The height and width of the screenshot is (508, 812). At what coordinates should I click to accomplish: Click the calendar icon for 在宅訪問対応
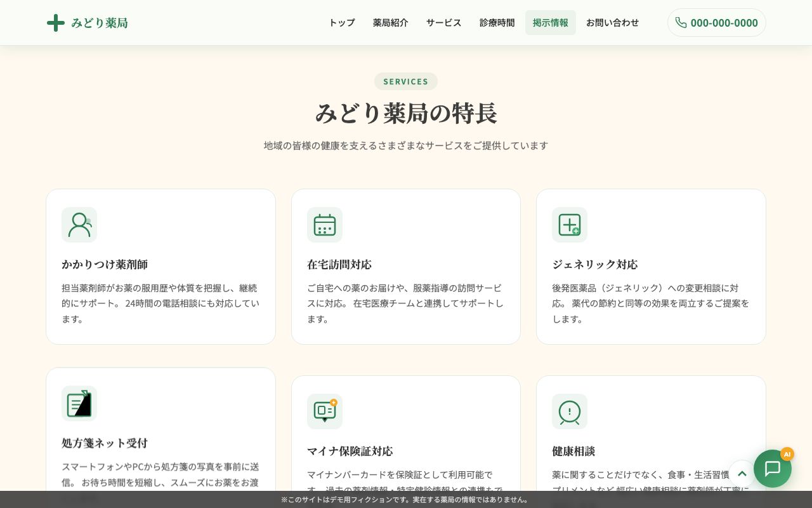(x=325, y=225)
